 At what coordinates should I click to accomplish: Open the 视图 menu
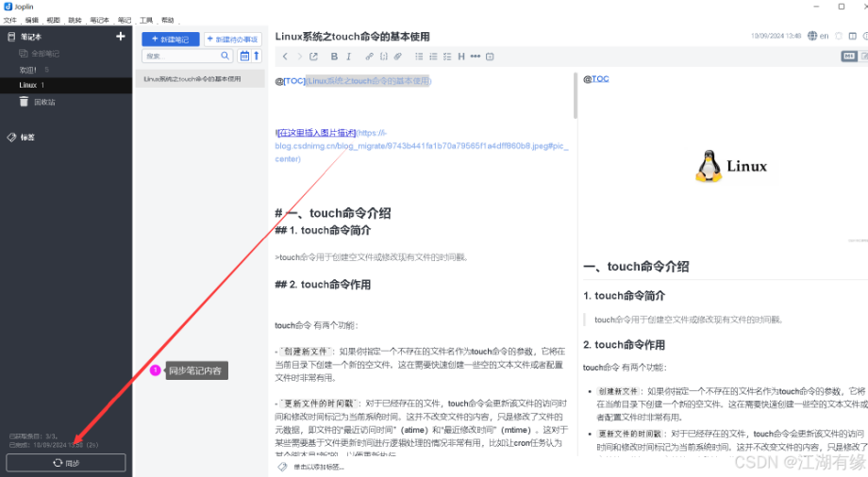(53, 20)
